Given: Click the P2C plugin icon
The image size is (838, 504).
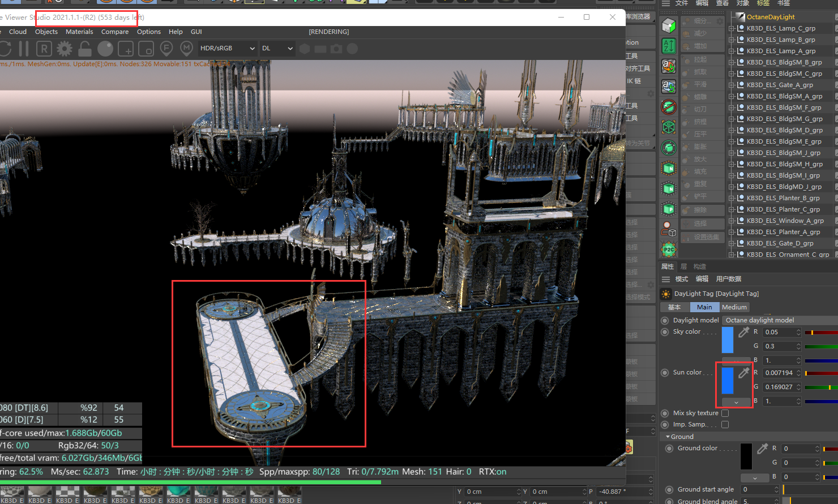Looking at the screenshot, I should pyautogui.click(x=669, y=249).
